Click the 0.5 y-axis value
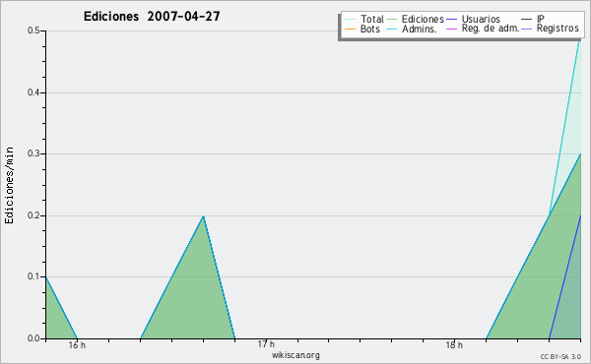This screenshot has height=364, width=591. pos(33,30)
